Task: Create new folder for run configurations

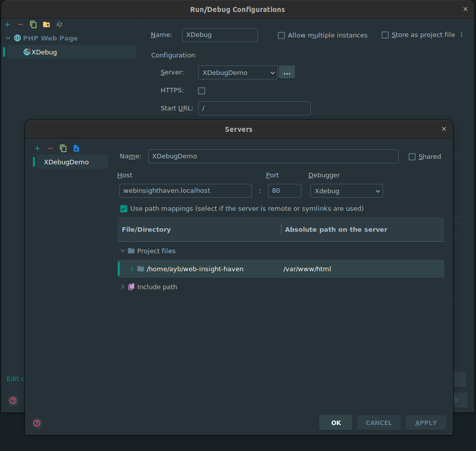Action: click(46, 24)
